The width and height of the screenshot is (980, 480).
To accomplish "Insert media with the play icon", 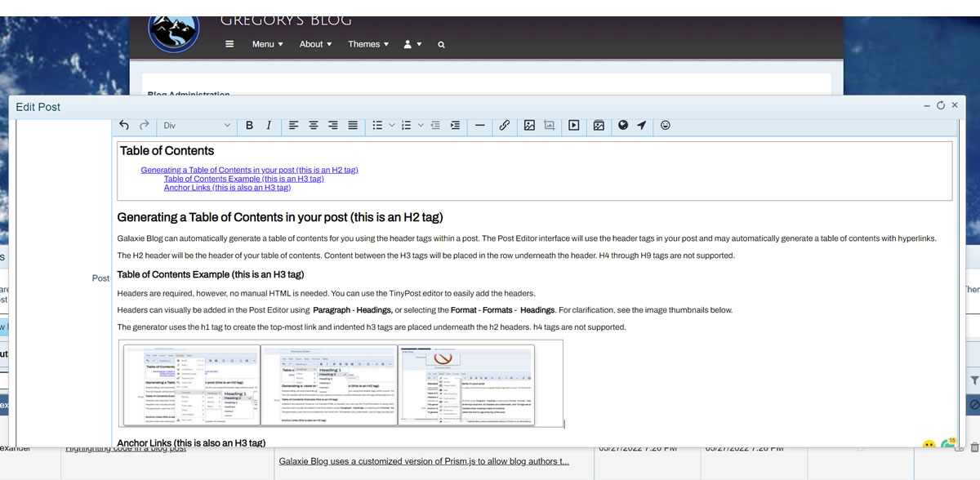I will coord(574,125).
